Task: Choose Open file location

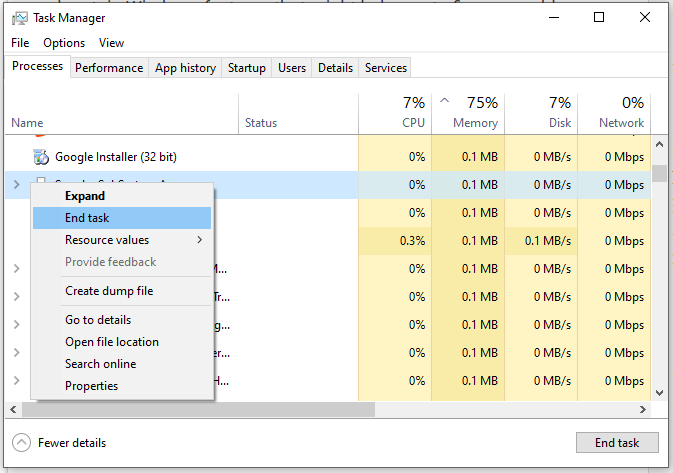Action: coord(112,342)
